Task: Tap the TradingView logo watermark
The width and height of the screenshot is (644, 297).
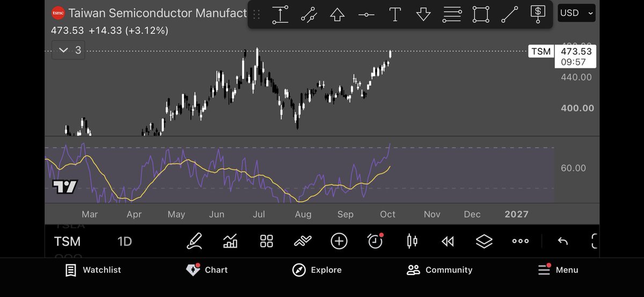Action: pyautogui.click(x=65, y=187)
